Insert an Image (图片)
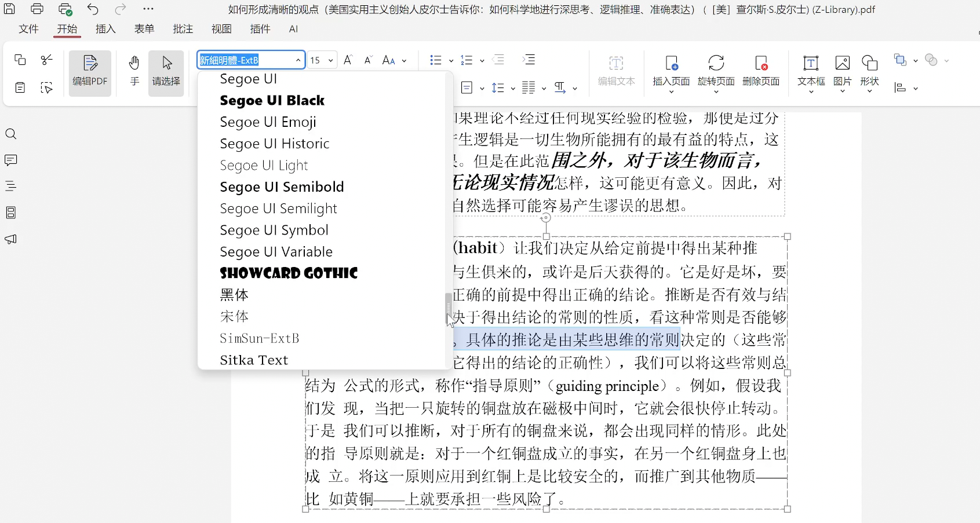 tap(842, 63)
